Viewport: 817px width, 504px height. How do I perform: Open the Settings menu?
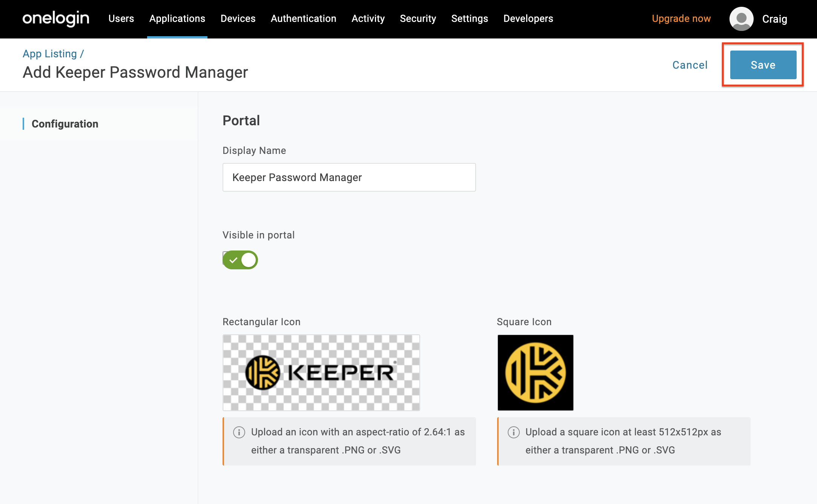[470, 18]
